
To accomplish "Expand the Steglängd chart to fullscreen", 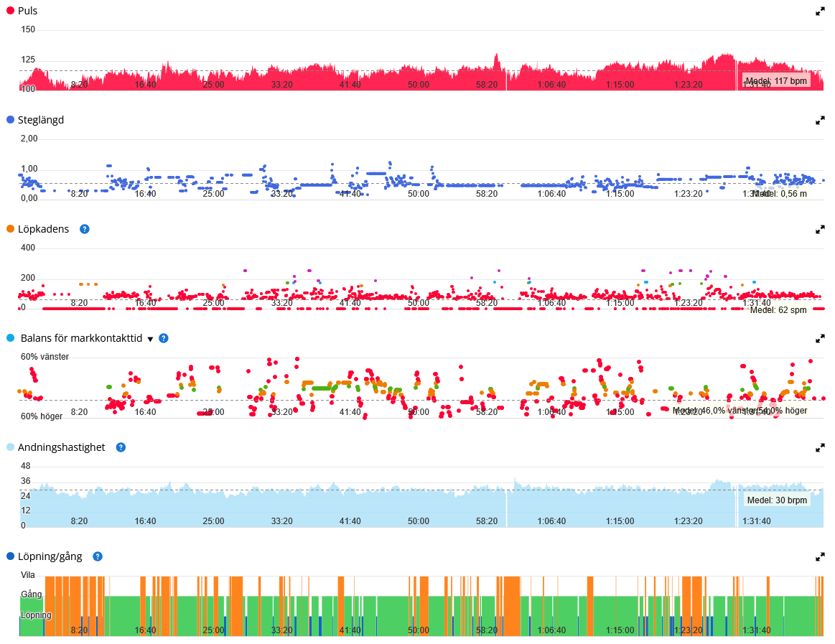I will pyautogui.click(x=820, y=121).
